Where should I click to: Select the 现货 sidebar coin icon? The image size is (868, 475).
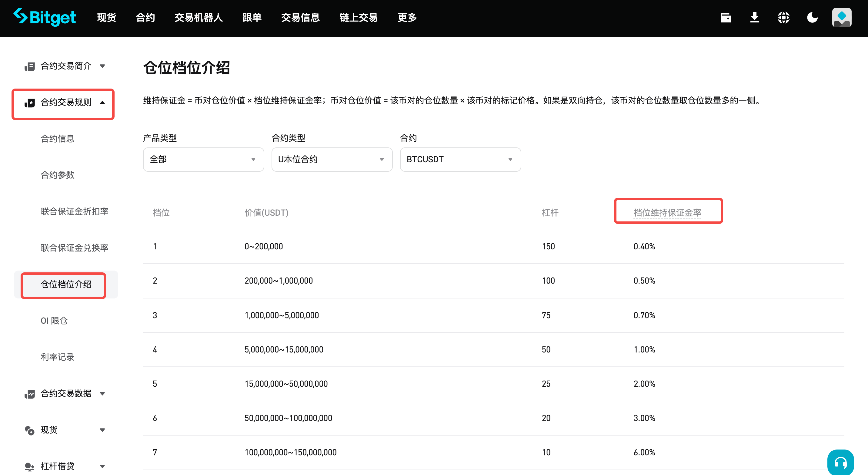coord(30,430)
